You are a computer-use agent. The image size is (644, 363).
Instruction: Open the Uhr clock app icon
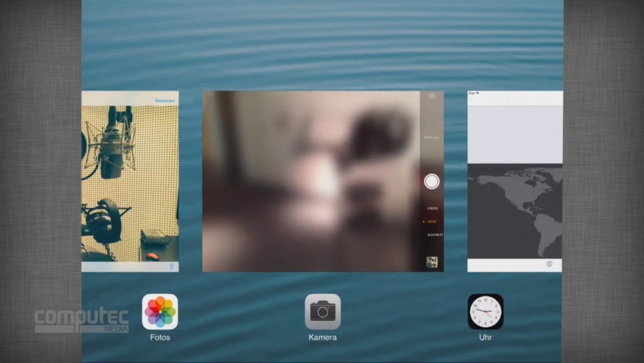486,312
